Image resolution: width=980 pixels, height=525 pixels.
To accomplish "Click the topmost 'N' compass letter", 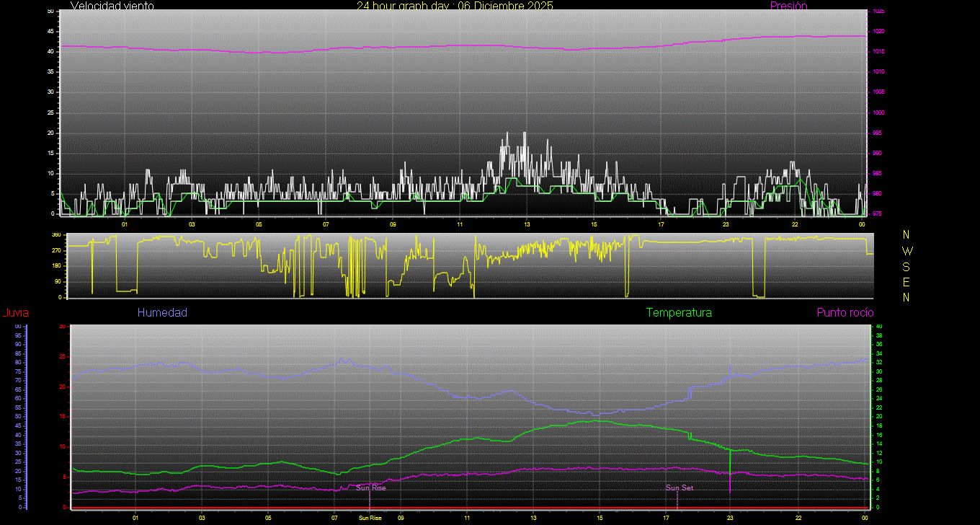I will click(x=906, y=235).
